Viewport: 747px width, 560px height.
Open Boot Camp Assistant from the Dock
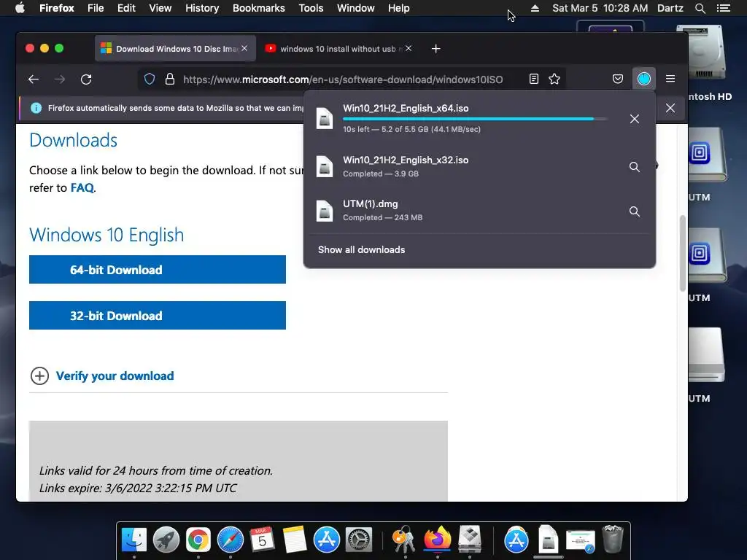[x=470, y=540]
